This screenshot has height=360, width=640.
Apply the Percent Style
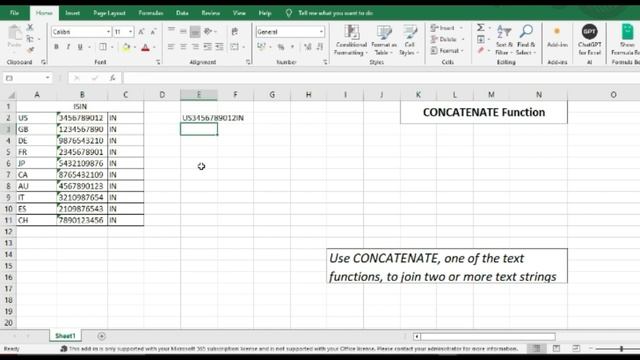[281, 47]
